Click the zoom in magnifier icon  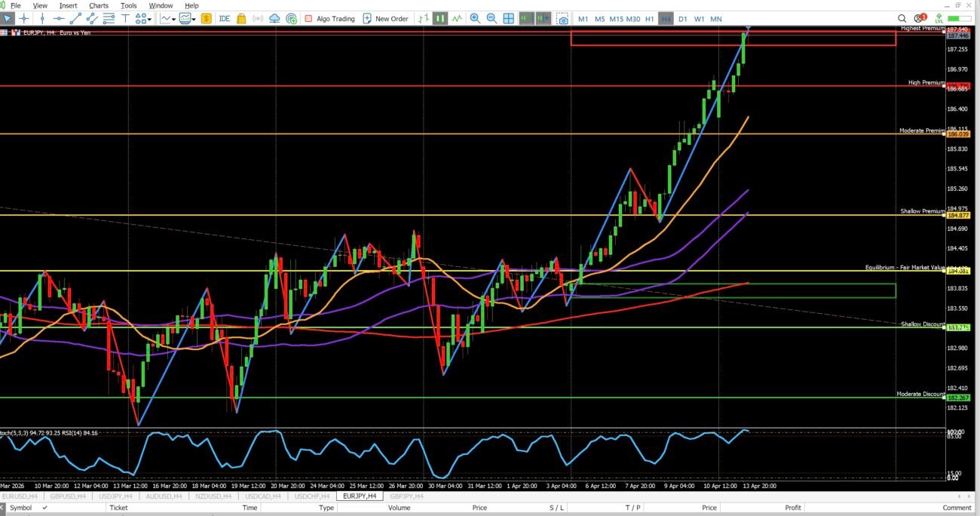coord(475,19)
